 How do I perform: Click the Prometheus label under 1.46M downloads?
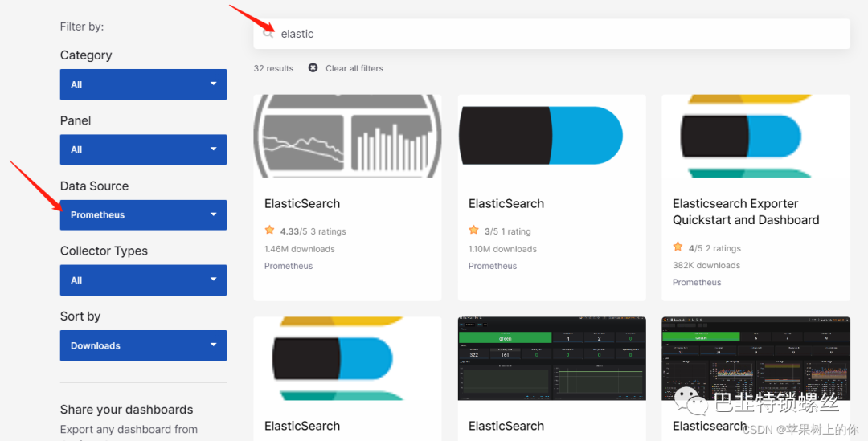click(289, 266)
